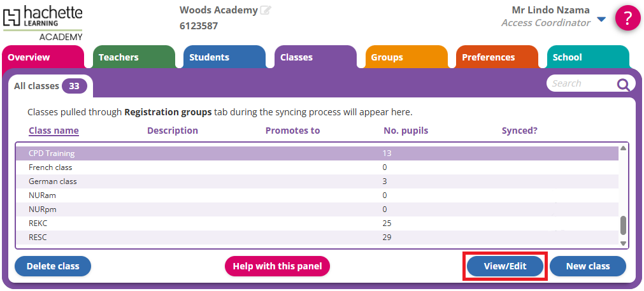
Task: Click the View/Edit button
Action: point(505,266)
